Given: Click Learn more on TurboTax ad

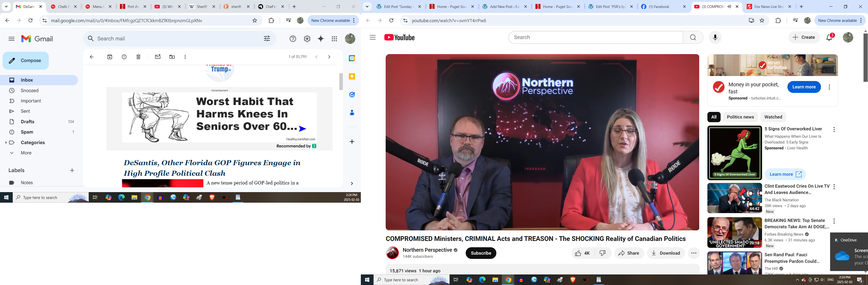Looking at the screenshot, I should tap(804, 87).
